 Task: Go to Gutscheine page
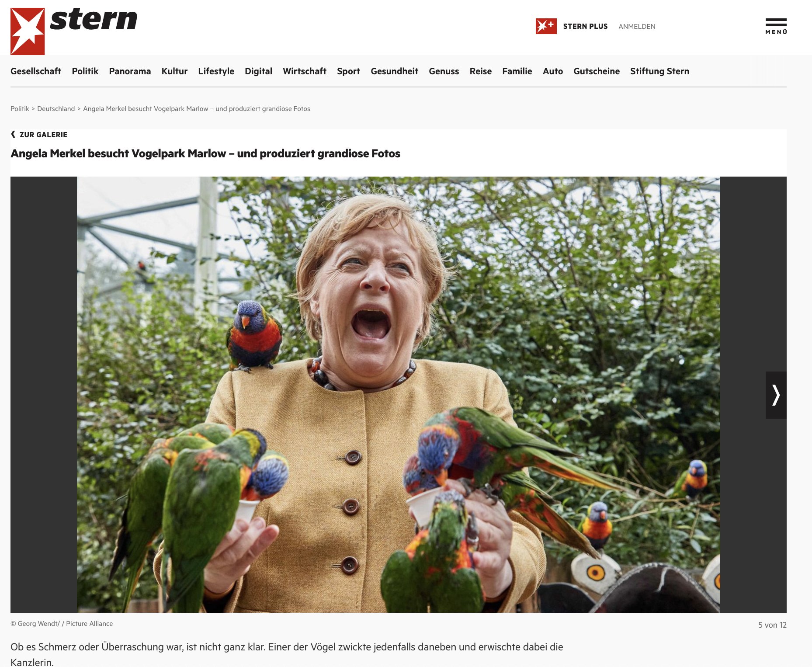pos(597,71)
